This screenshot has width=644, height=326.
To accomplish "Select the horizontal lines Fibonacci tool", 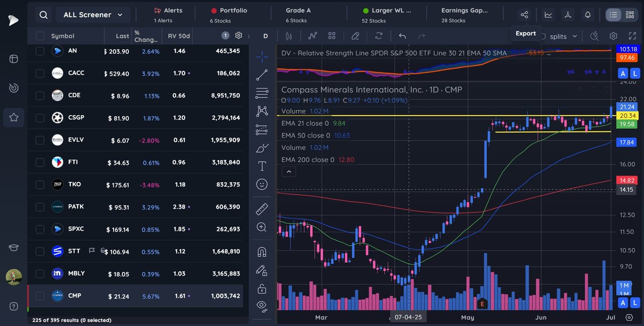I will [x=262, y=93].
